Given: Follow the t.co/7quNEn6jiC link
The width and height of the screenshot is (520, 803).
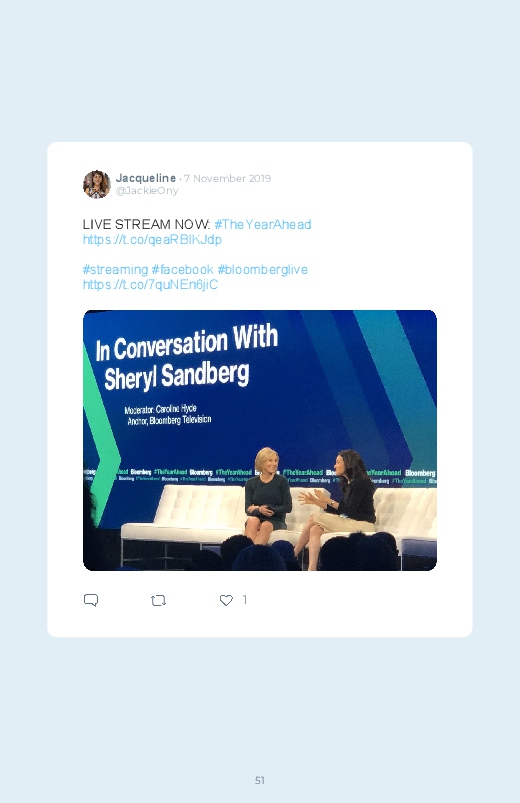Looking at the screenshot, I should click(x=151, y=284).
